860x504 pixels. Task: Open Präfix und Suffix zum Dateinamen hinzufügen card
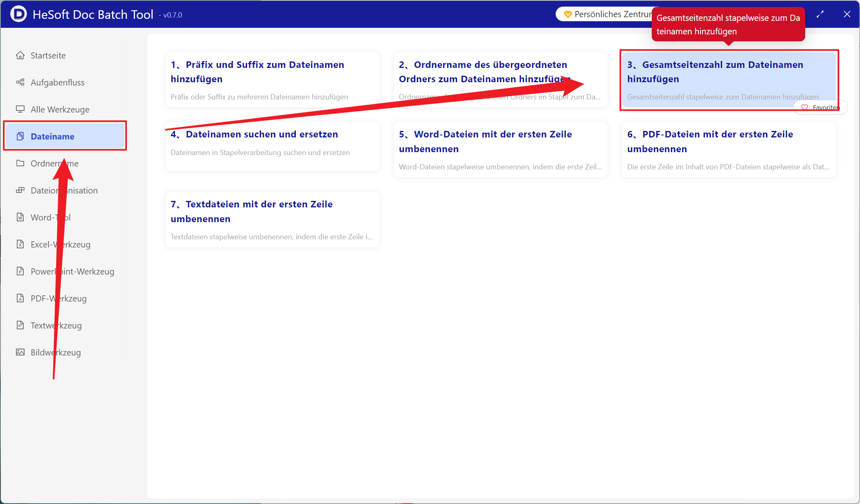[x=272, y=80]
